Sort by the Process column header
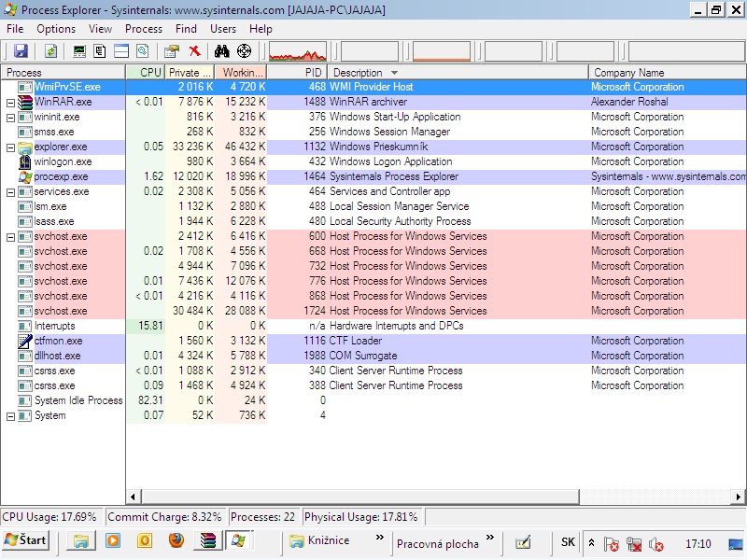The image size is (747, 560). click(x=63, y=73)
